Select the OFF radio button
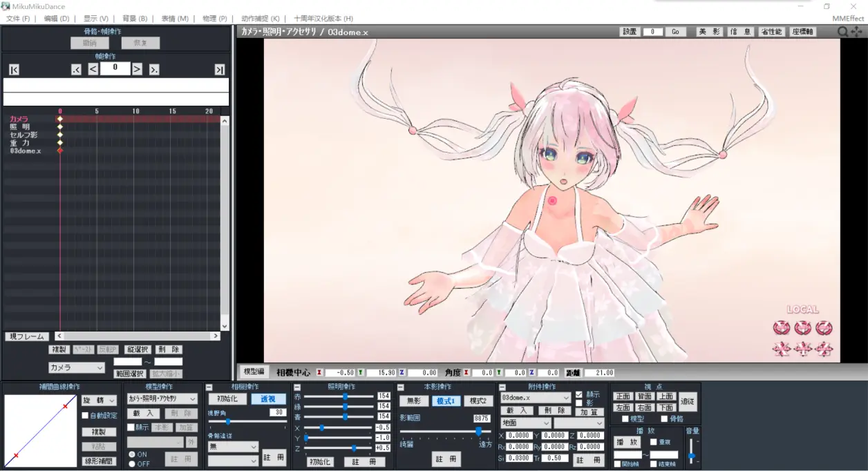This screenshot has width=868, height=471. (132, 464)
